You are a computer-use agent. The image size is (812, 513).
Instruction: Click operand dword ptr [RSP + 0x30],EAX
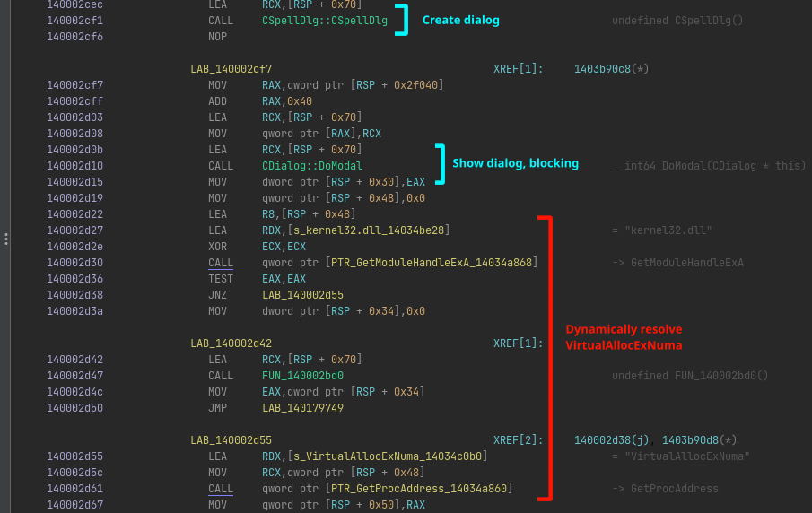click(344, 182)
